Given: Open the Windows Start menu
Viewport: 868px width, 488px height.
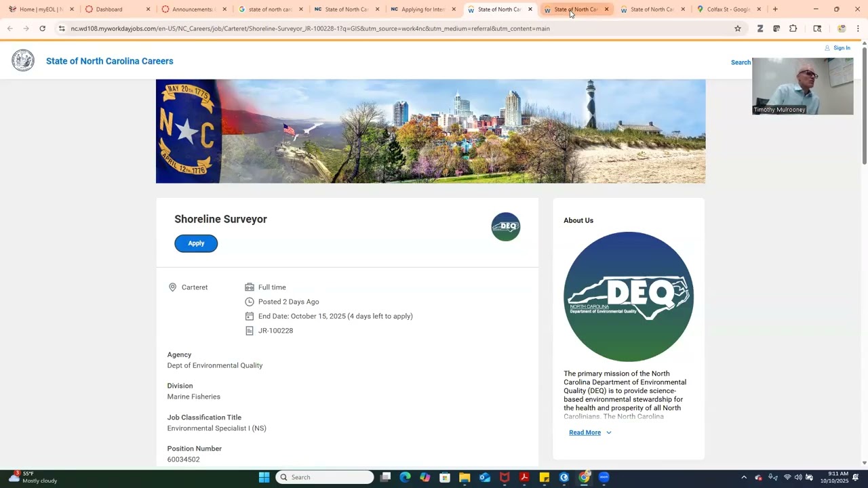Looking at the screenshot, I should pyautogui.click(x=264, y=477).
